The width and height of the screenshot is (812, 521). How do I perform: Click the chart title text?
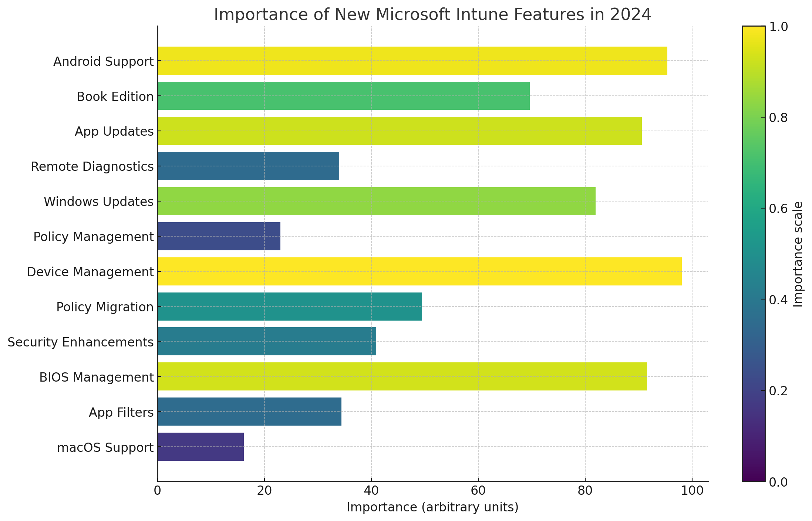[x=432, y=15]
